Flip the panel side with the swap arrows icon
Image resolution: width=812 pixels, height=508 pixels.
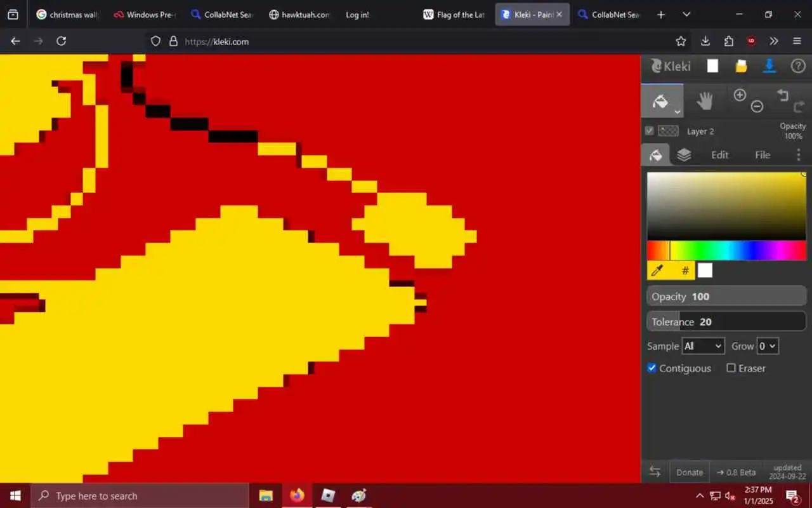coord(655,472)
